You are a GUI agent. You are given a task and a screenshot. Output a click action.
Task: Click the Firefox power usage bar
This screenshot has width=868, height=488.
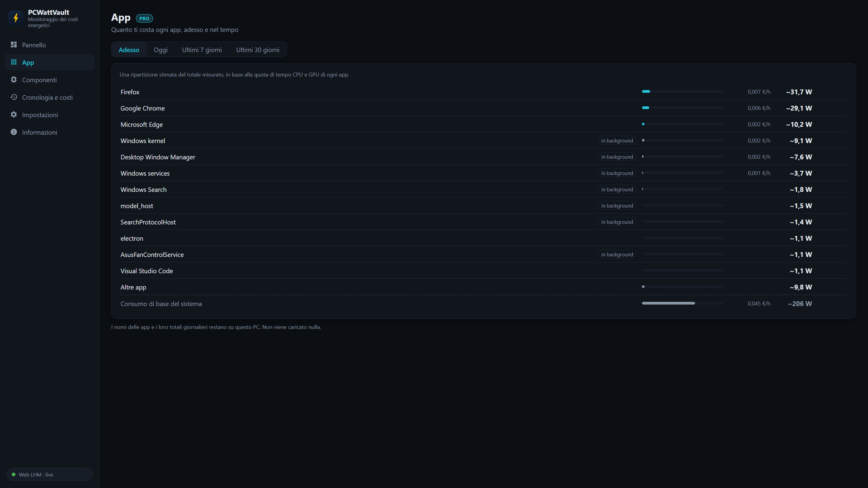point(682,92)
